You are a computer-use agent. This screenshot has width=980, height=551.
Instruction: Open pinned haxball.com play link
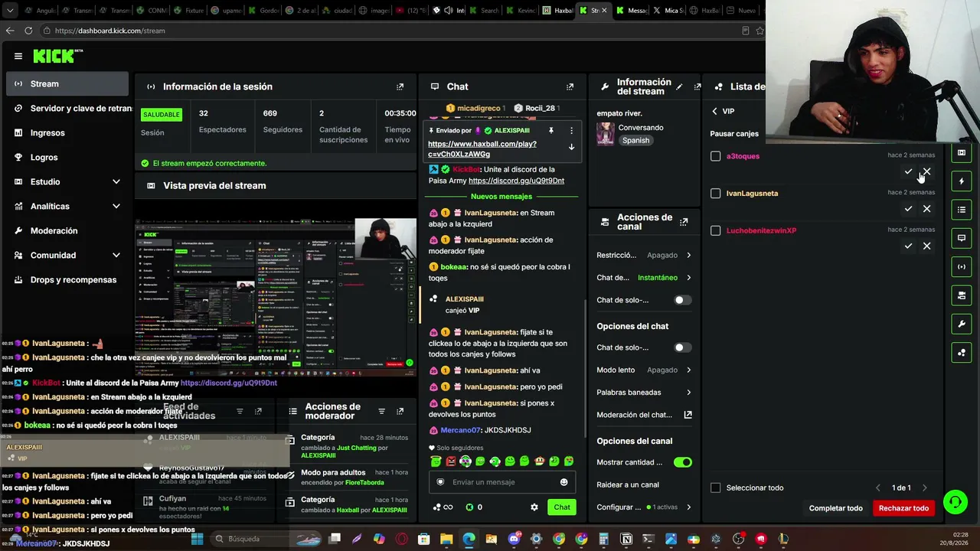coord(482,149)
